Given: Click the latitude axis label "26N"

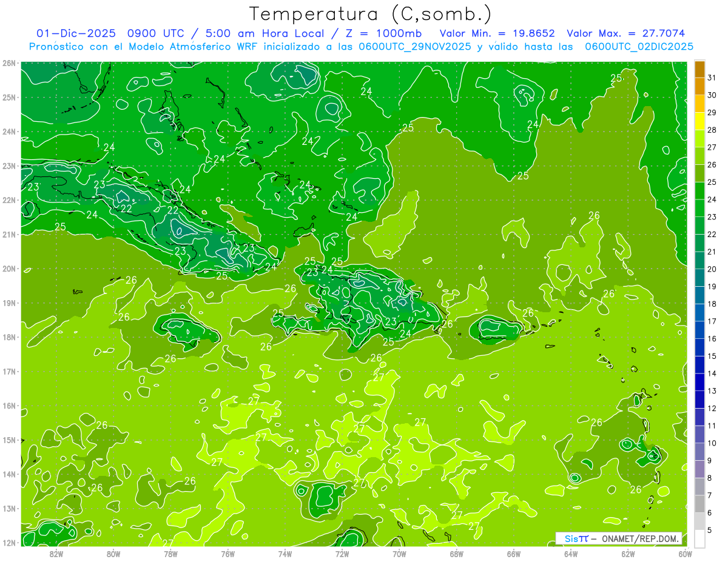Looking at the screenshot, I should tap(9, 63).
